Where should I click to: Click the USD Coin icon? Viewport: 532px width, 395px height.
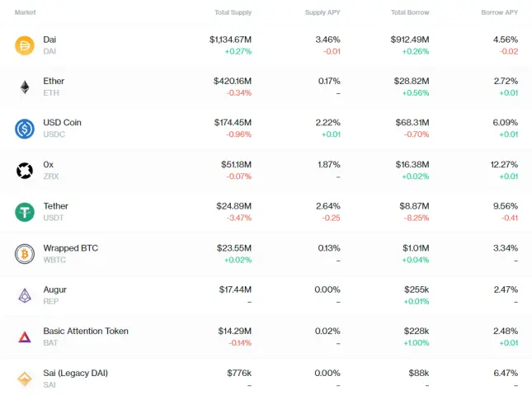point(25,129)
